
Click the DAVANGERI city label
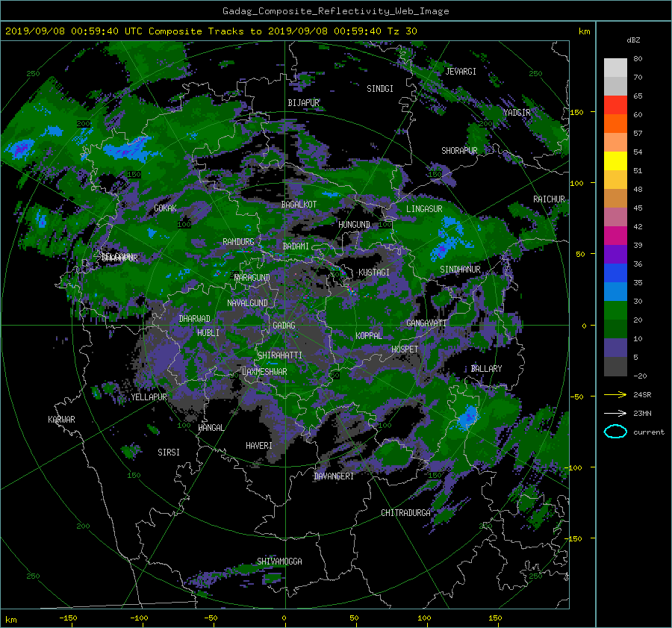point(334,476)
